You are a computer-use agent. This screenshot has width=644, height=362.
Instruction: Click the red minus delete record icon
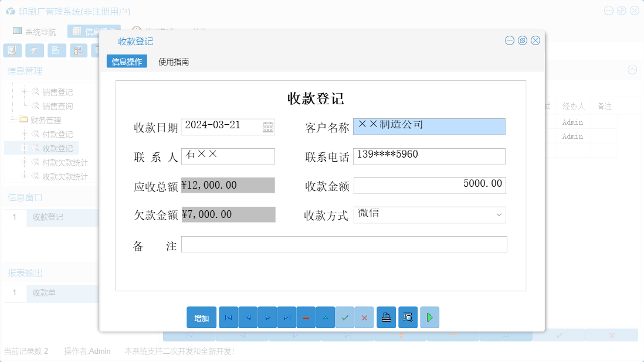pos(306,317)
